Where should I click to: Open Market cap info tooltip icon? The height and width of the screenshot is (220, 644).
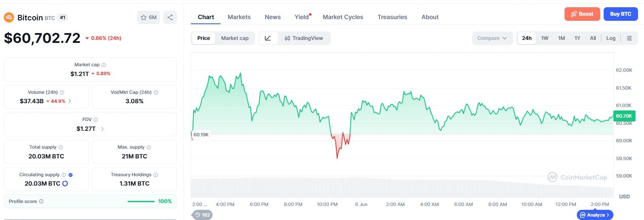104,65
